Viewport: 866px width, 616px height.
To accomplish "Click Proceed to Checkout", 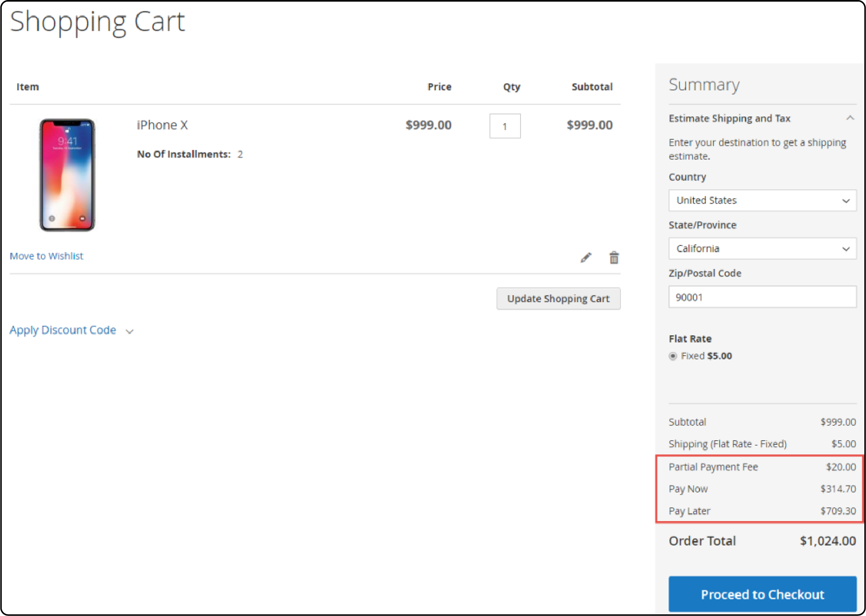I will (x=762, y=594).
